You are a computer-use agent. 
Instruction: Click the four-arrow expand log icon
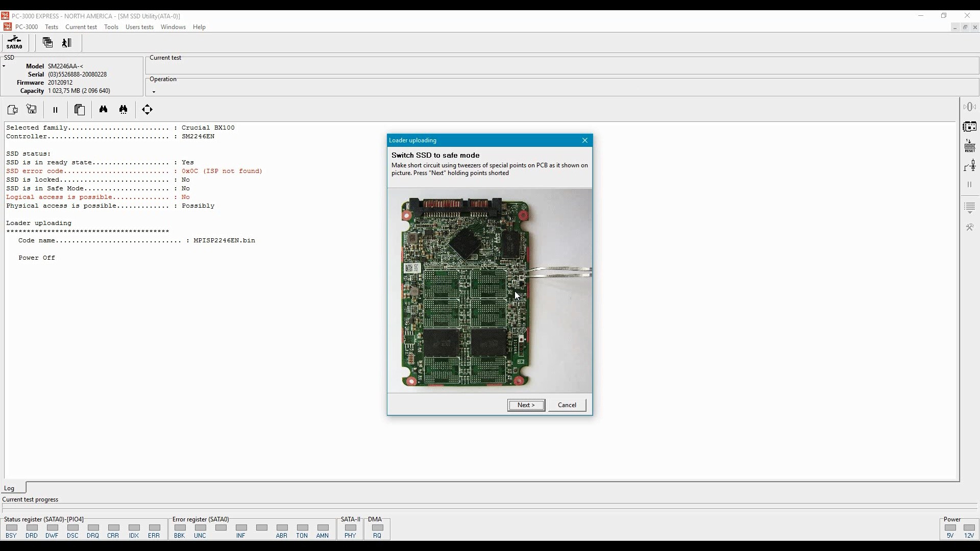tap(147, 109)
